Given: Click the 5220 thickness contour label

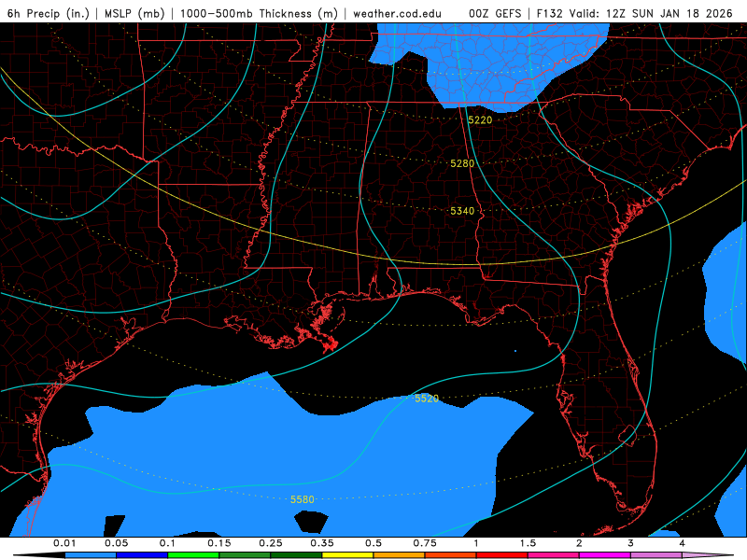Looking at the screenshot, I should pyautogui.click(x=480, y=120).
